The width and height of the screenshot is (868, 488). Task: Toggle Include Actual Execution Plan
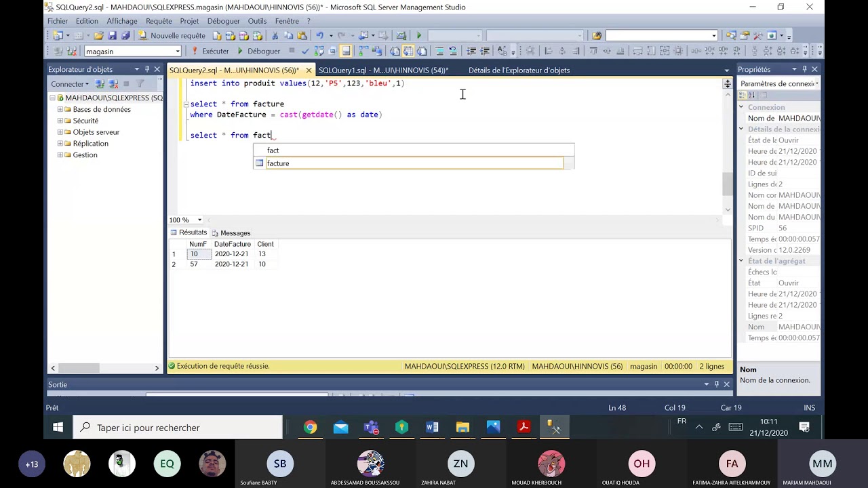363,51
